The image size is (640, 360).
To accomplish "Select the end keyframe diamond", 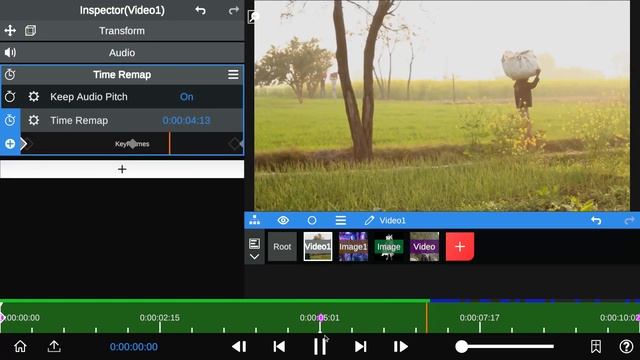I will coord(235,144).
